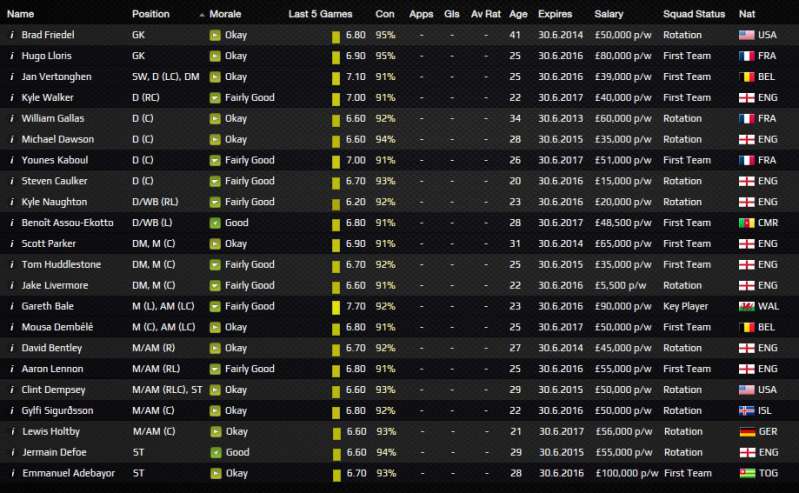Click Aaron Lennon's Fairly Good morale
Image resolution: width=799 pixels, height=493 pixels.
tap(250, 369)
